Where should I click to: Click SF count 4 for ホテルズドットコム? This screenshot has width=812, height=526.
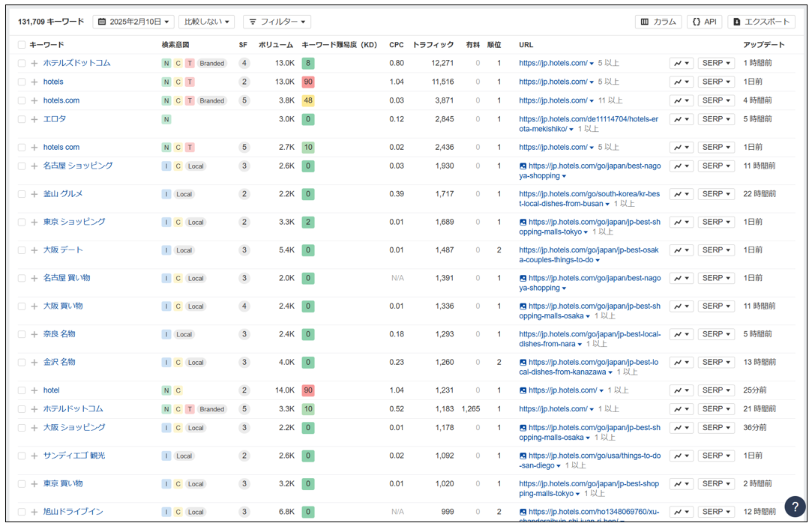click(x=244, y=63)
